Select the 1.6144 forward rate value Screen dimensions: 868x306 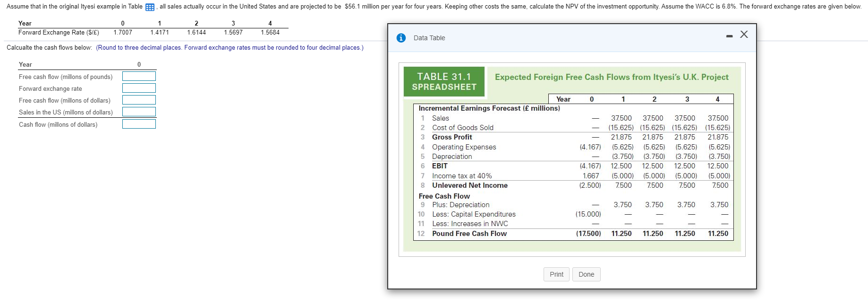pyautogui.click(x=196, y=33)
